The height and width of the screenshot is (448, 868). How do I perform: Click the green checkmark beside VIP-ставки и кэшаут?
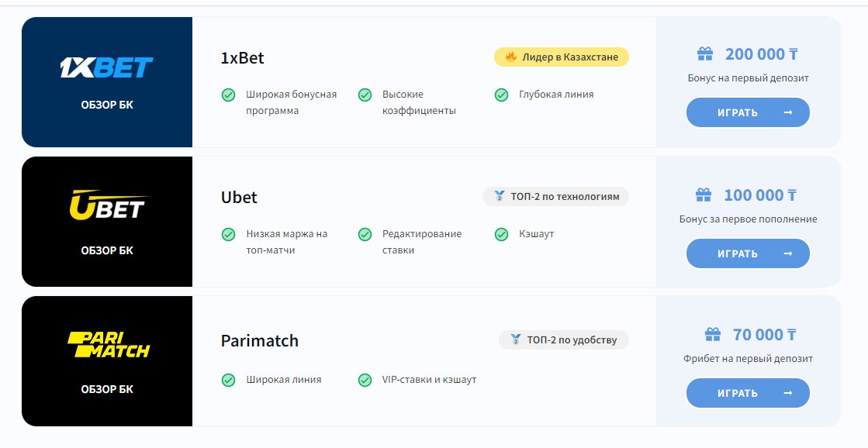pos(365,380)
